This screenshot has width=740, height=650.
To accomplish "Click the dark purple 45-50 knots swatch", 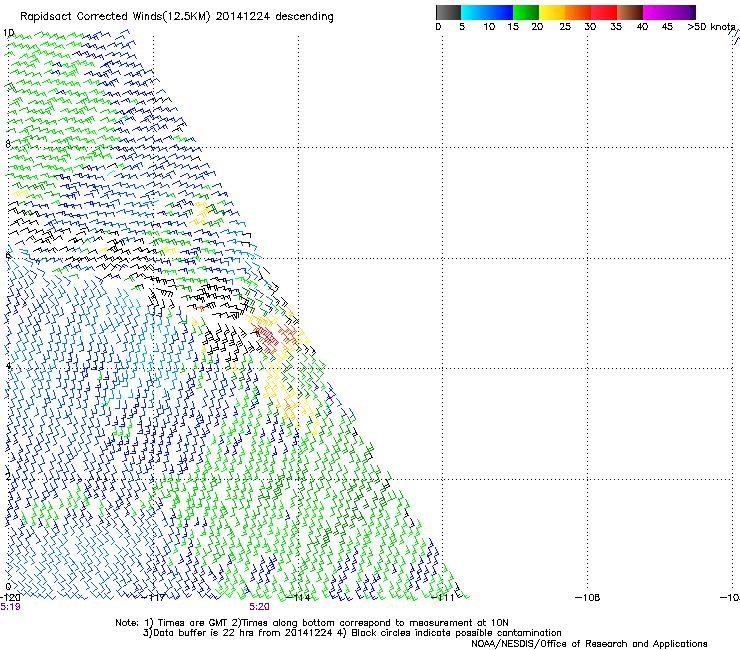I will (x=682, y=12).
